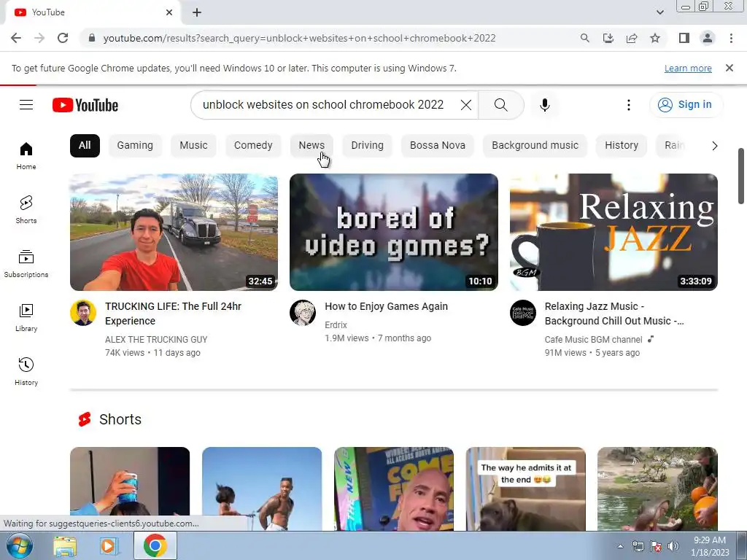
Task: Start voice search with the microphone
Action: tap(544, 105)
